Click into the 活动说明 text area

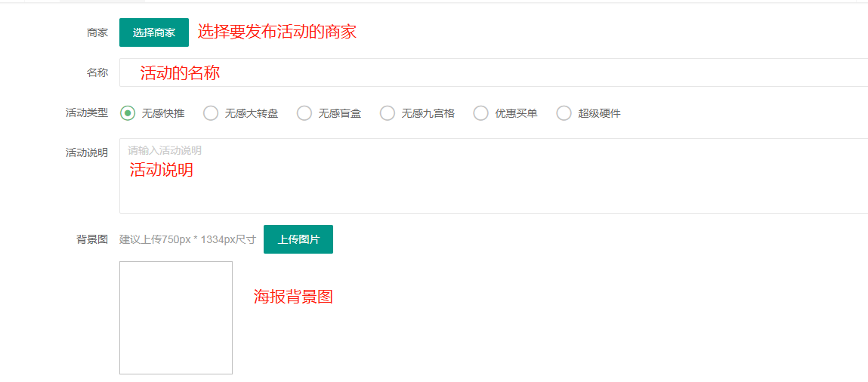[x=493, y=176]
